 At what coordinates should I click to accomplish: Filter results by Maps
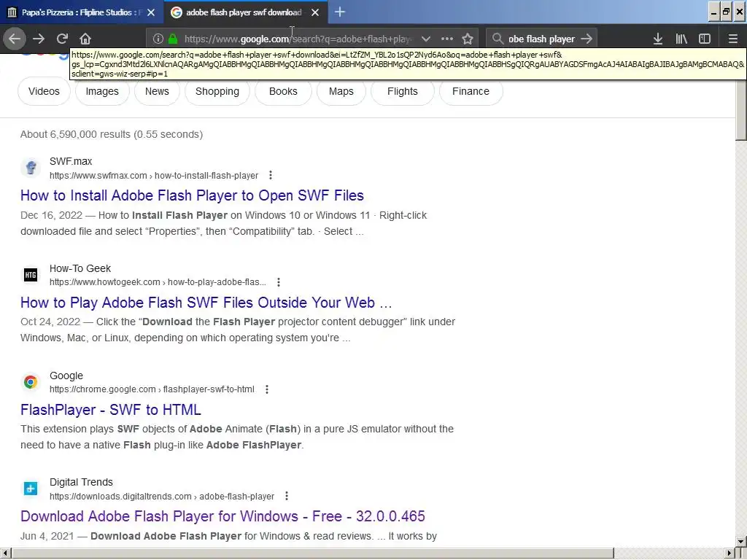click(341, 91)
